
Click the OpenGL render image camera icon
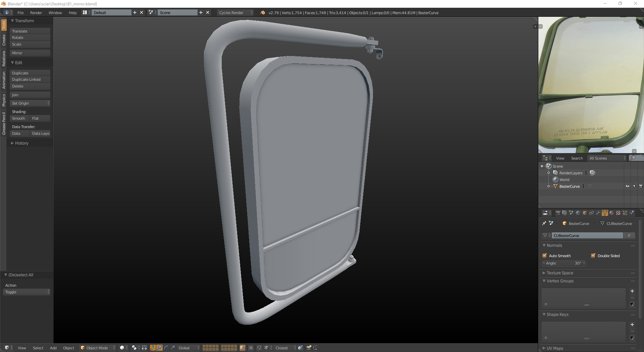309,348
